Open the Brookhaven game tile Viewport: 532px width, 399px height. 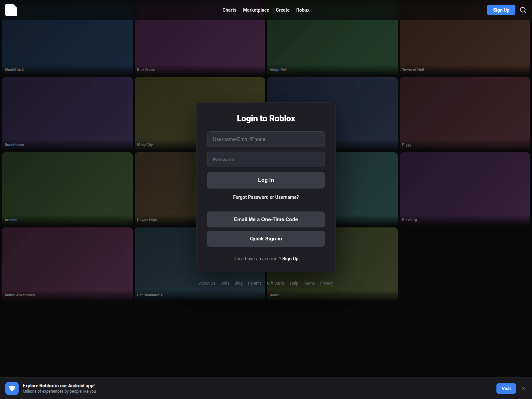[x=67, y=114]
